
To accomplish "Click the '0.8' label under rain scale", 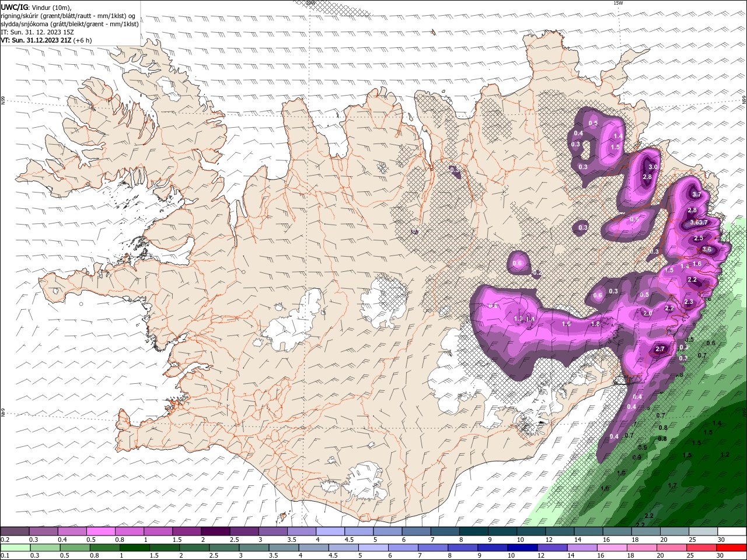I will point(94,556).
